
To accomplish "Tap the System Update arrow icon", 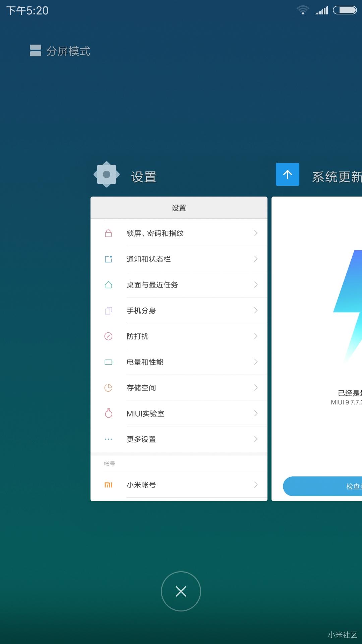I will point(288,174).
